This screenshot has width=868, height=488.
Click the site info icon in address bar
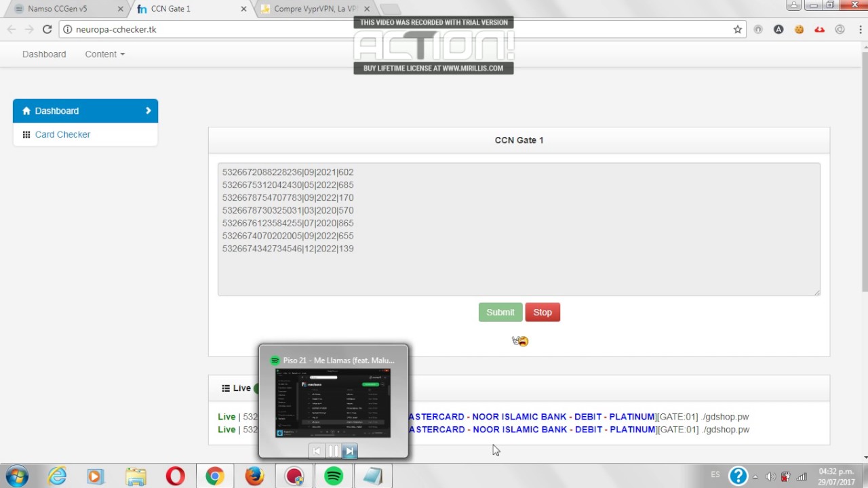click(x=67, y=29)
